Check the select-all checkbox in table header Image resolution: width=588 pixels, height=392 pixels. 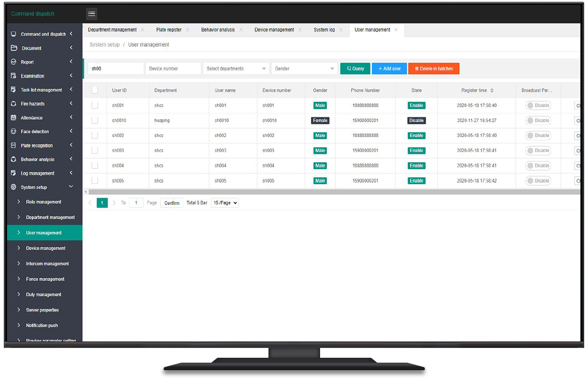95,90
